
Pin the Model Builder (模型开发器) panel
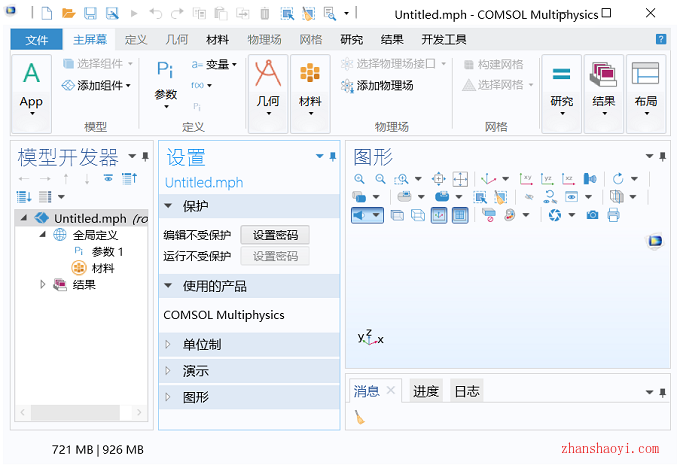point(145,156)
